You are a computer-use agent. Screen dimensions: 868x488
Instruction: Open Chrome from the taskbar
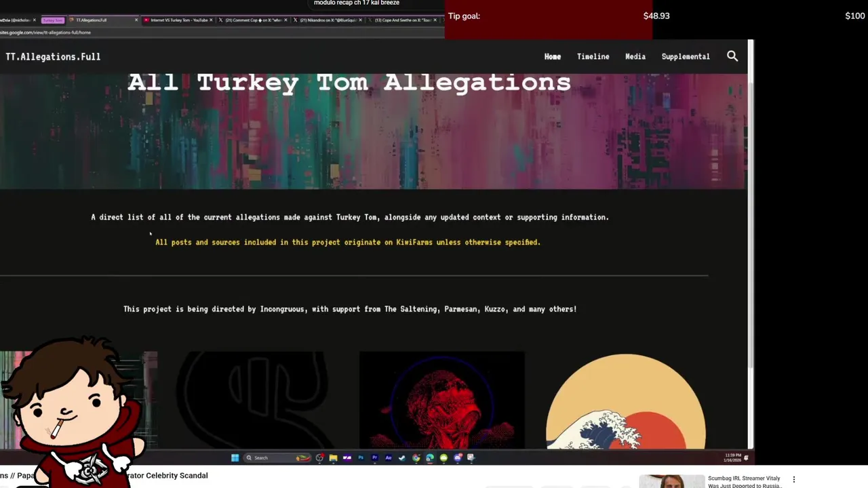pos(416,458)
